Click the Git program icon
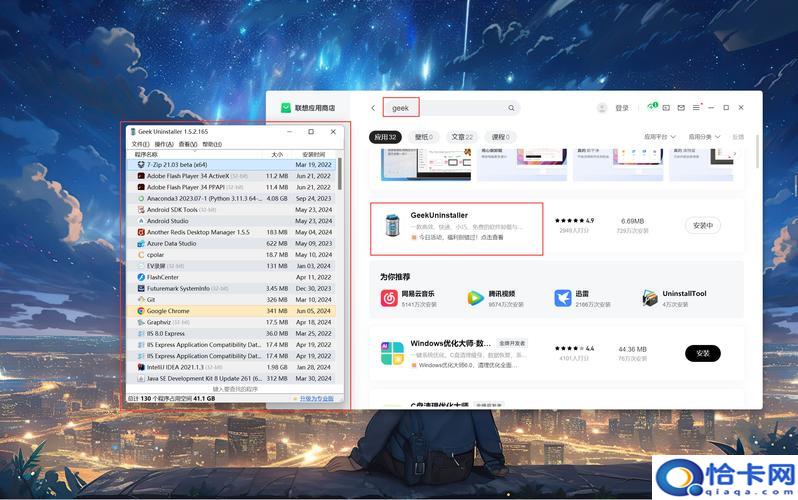This screenshot has width=798, height=500. (141, 299)
